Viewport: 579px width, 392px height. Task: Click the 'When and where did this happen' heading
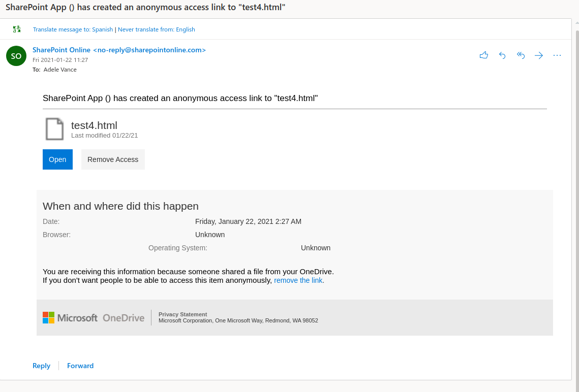click(121, 206)
